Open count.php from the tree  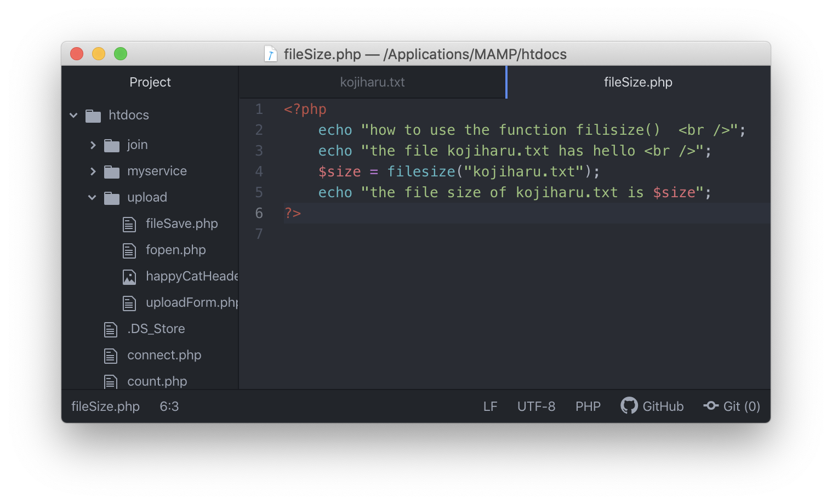pos(157,381)
